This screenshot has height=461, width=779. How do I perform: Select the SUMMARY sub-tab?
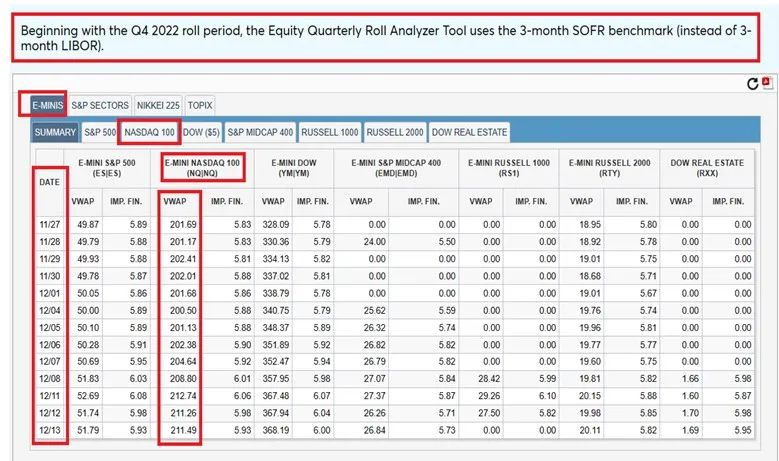pyautogui.click(x=55, y=131)
